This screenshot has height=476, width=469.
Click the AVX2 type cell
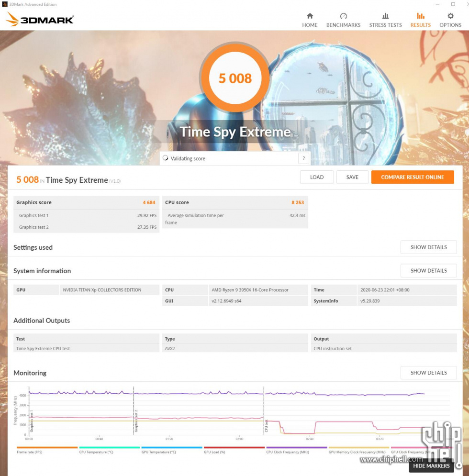coord(235,348)
